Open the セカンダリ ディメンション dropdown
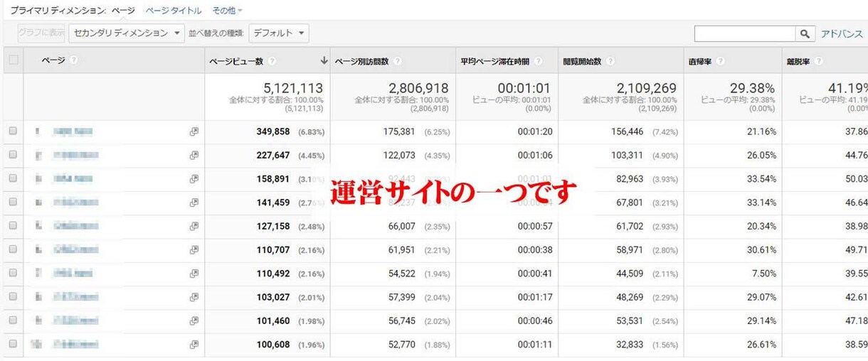This screenshot has height=361, width=868. (127, 33)
